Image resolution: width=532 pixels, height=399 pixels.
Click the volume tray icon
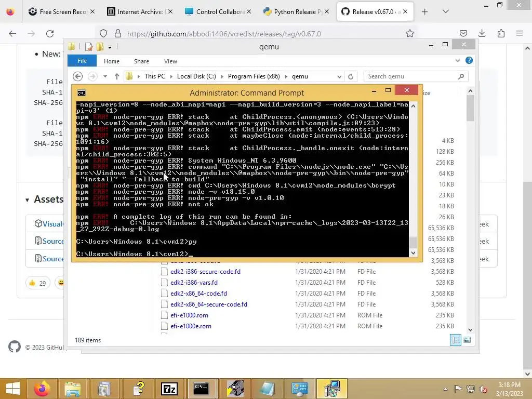[x=483, y=389]
